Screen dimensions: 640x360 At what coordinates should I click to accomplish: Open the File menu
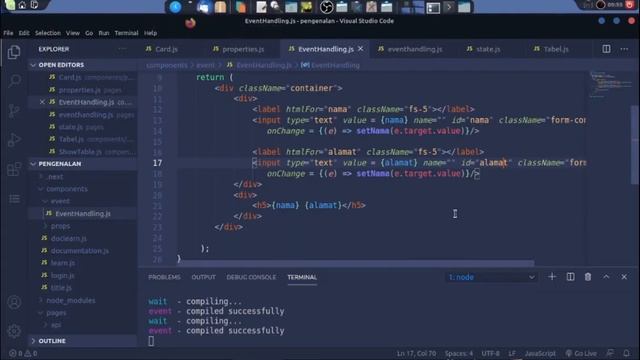8,33
